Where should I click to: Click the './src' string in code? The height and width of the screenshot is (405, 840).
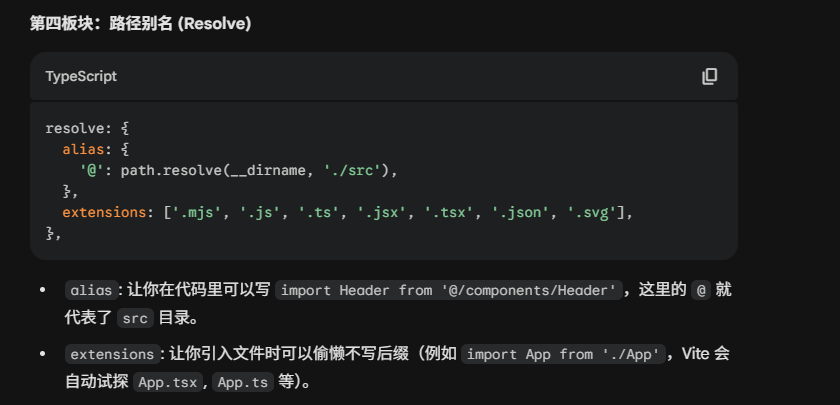pyautogui.click(x=356, y=170)
